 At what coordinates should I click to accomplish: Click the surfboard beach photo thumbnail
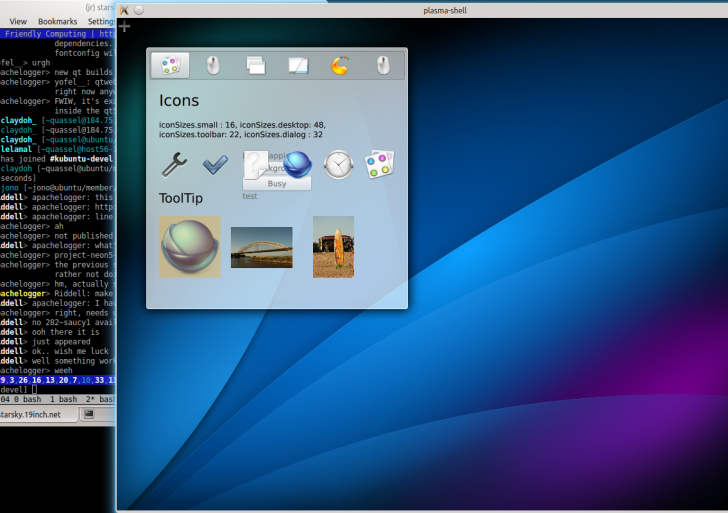click(x=333, y=246)
